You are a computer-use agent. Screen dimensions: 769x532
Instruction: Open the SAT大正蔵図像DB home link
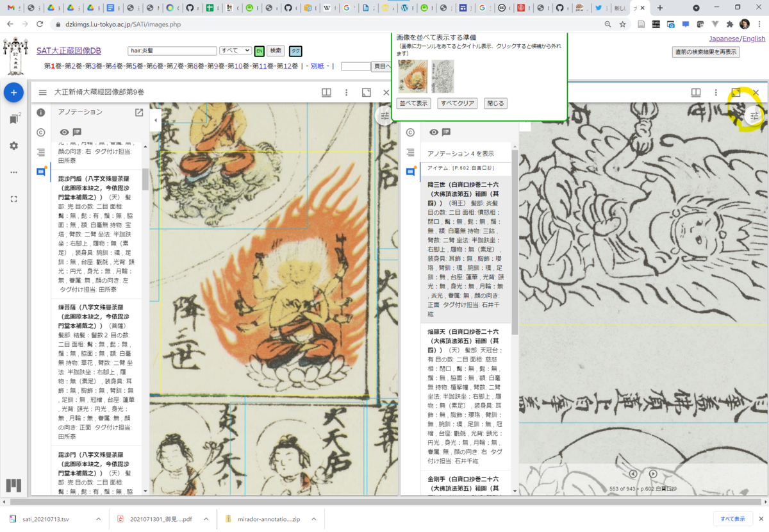(x=69, y=51)
